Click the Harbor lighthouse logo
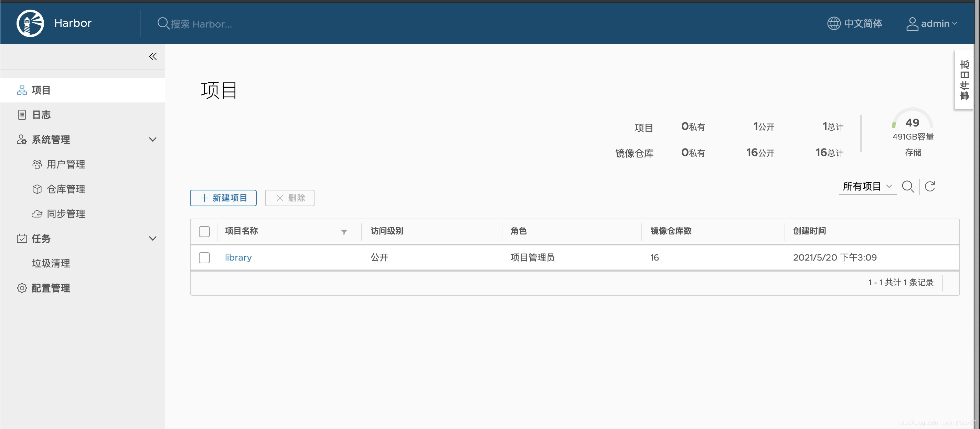This screenshot has height=429, width=980. (x=30, y=23)
